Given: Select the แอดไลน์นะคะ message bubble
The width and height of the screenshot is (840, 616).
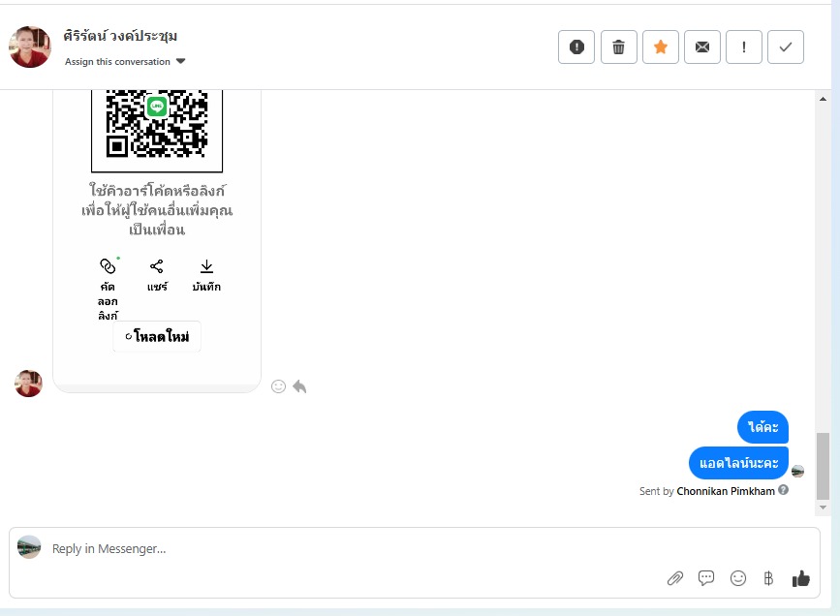Looking at the screenshot, I should tap(738, 463).
